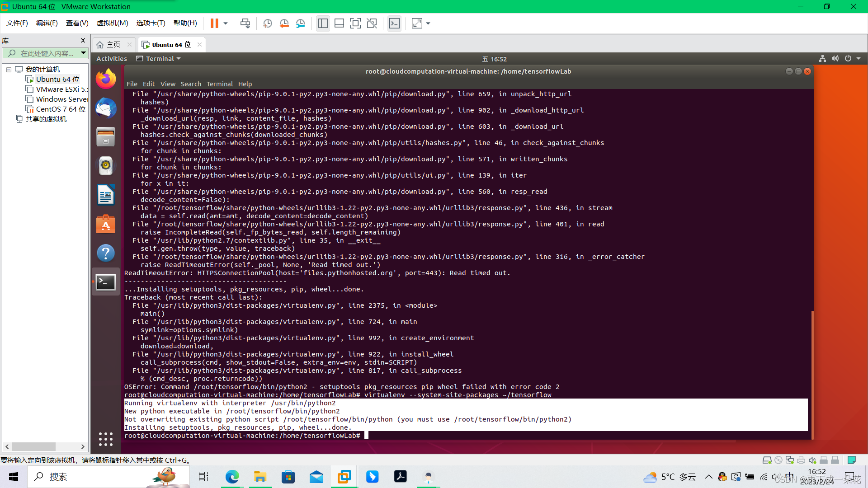Toggle the VMware console view button
868x488 pixels.
(x=394, y=23)
